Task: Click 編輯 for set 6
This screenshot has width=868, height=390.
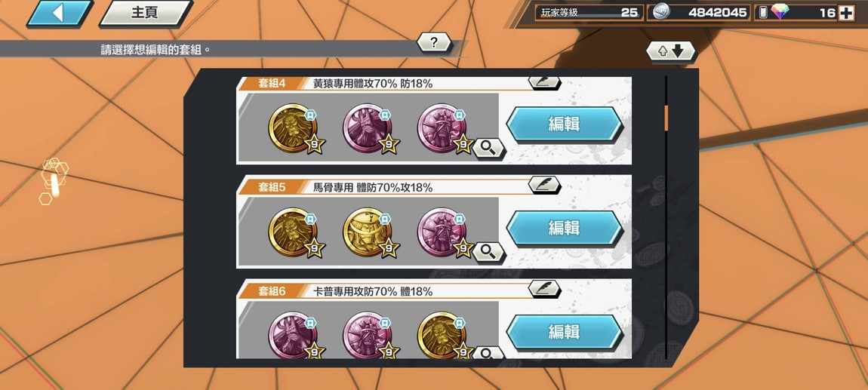Action: 564,331
